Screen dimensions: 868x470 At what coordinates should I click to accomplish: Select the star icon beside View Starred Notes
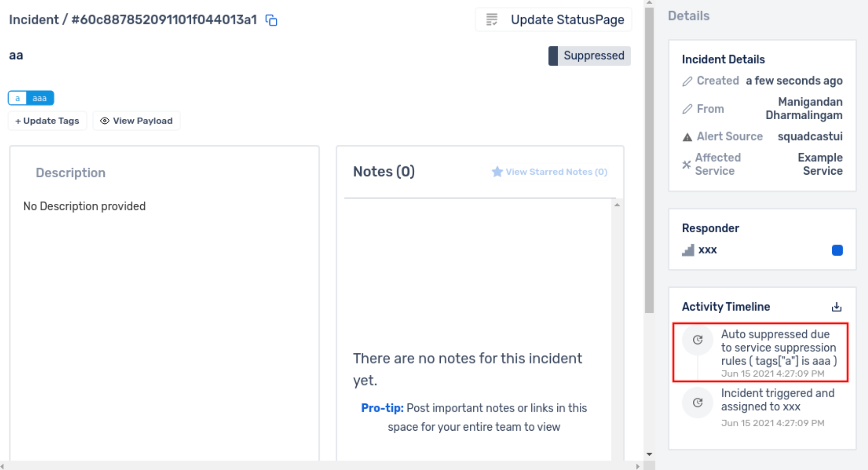point(497,171)
